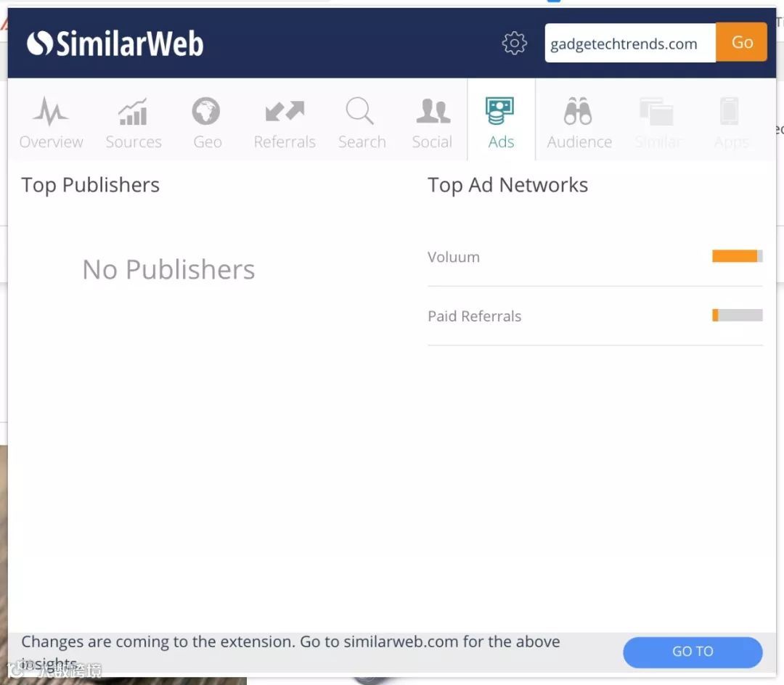Click the Voluum ad network row
The height and width of the screenshot is (685, 784).
pyautogui.click(x=595, y=257)
